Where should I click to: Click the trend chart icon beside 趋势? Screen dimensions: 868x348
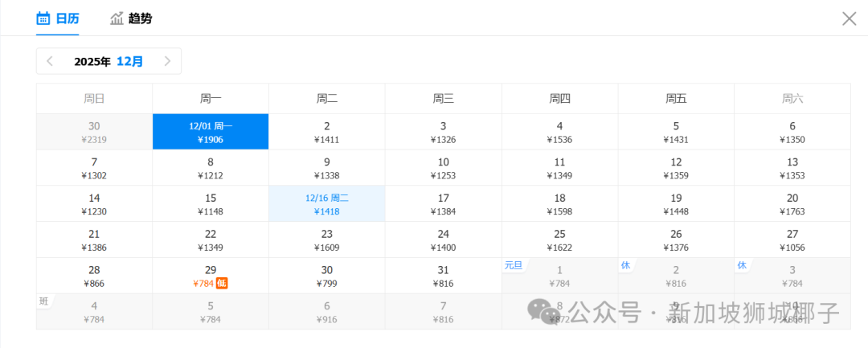click(x=117, y=18)
